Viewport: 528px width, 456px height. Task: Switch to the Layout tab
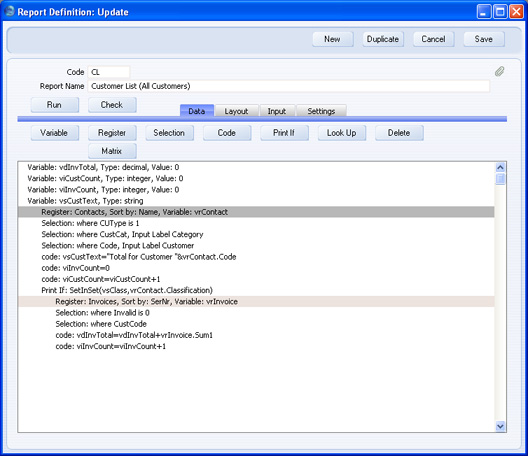(x=236, y=111)
